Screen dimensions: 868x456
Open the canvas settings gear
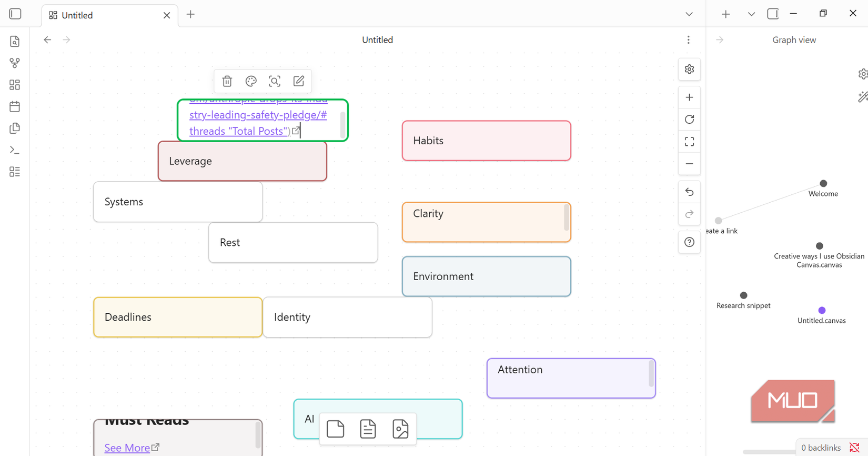pos(689,70)
